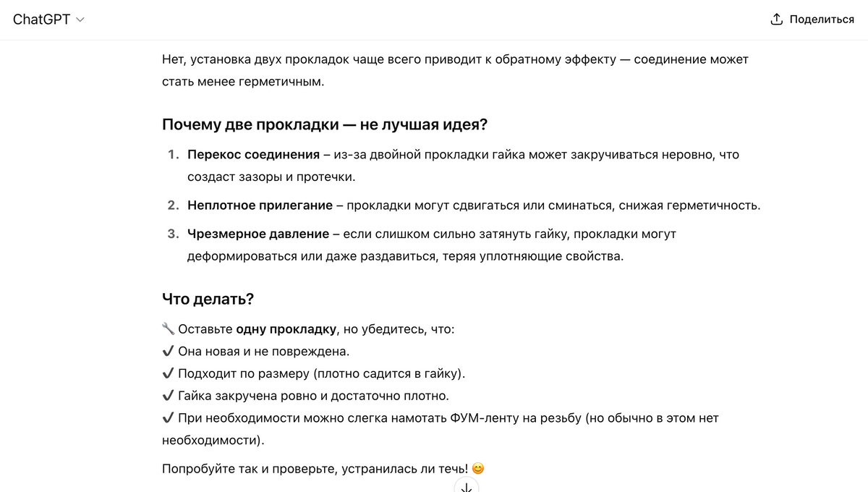This screenshot has width=868, height=492.
Task: Click the bold phrase одну прокладку
Action: 286,329
